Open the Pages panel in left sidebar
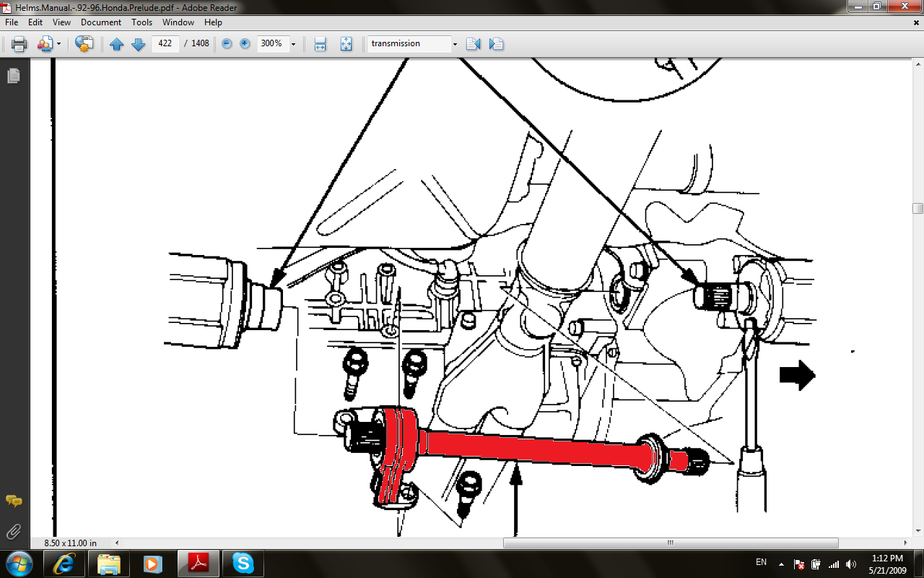Screen dimensions: 924x578 (x=13, y=76)
